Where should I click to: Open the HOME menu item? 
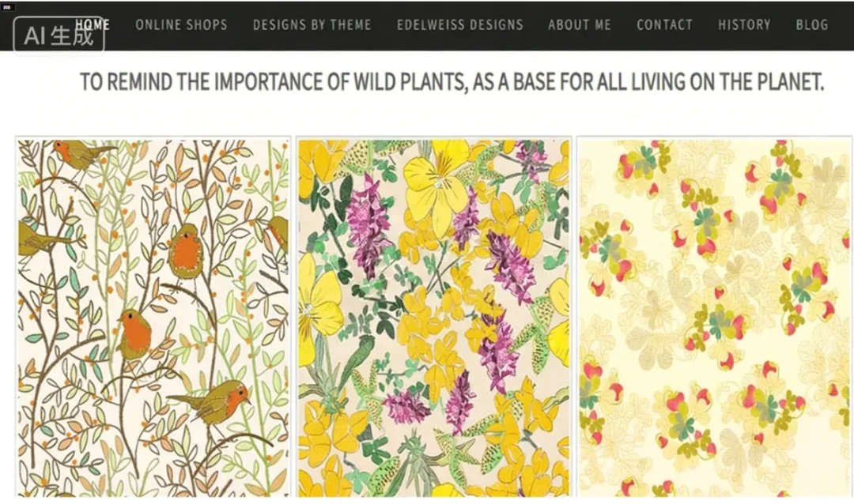93,24
